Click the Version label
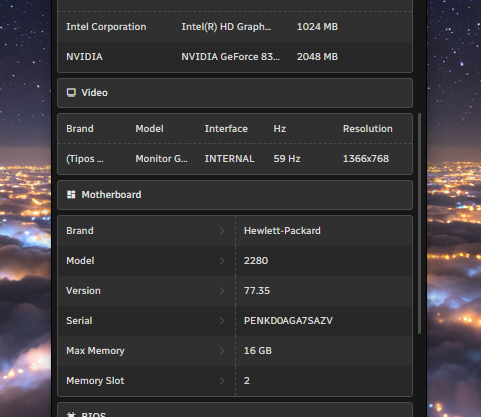This screenshot has height=417, width=481. [83, 291]
